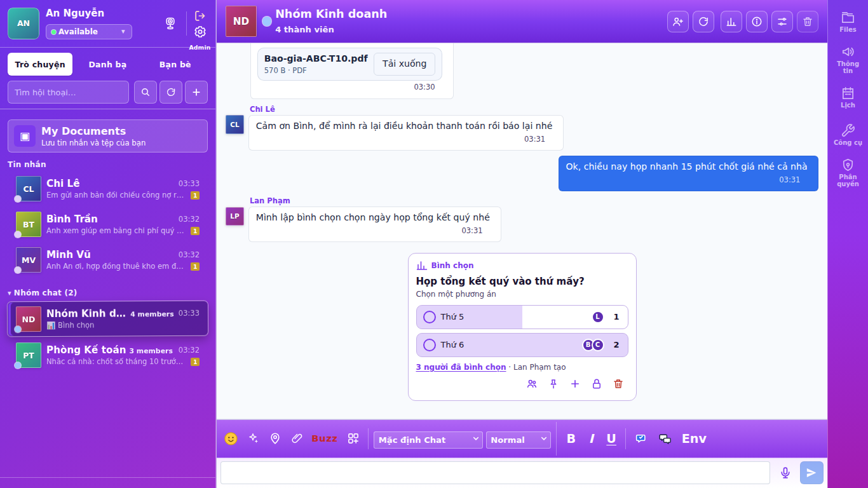Viewport: 868px width, 488px height.
Task: Open Công cụ tools panel
Action: point(848,135)
